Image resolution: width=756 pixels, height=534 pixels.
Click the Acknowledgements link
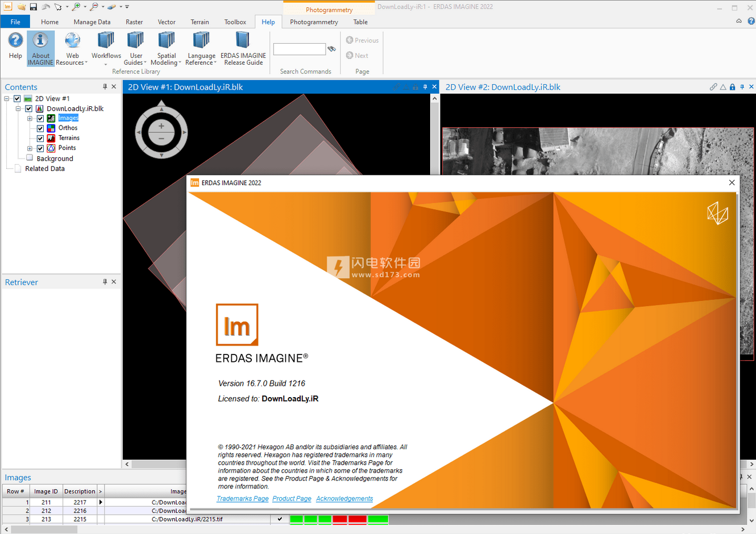click(x=344, y=499)
